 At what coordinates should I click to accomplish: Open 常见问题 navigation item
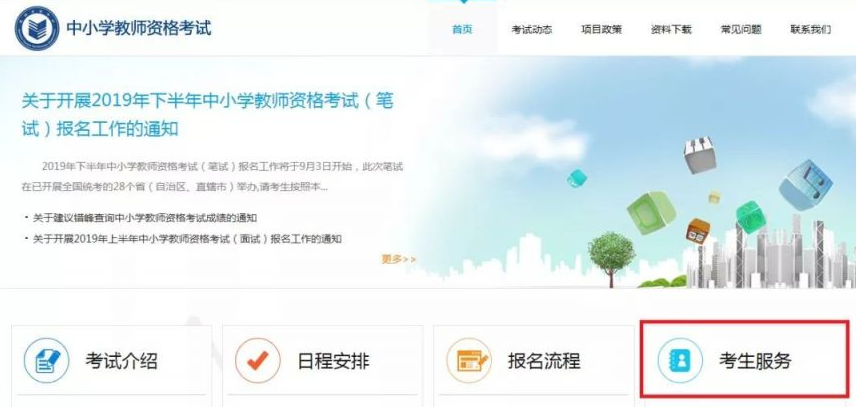tap(741, 29)
